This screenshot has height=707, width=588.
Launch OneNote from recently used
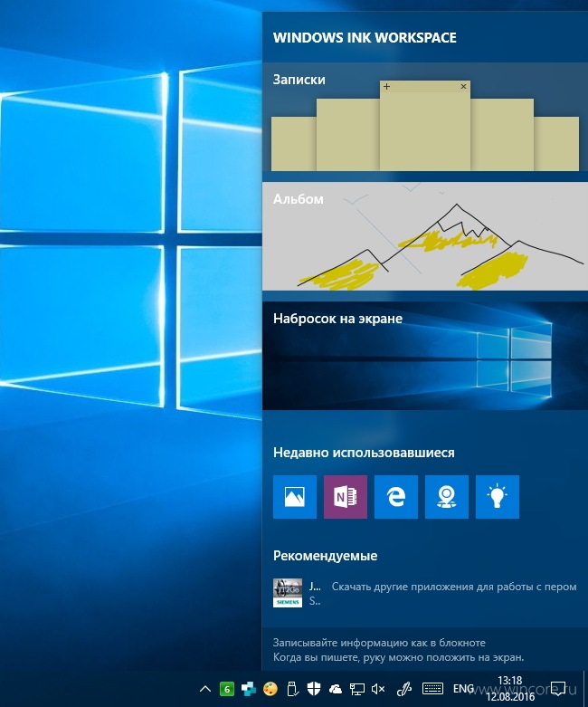(346, 496)
